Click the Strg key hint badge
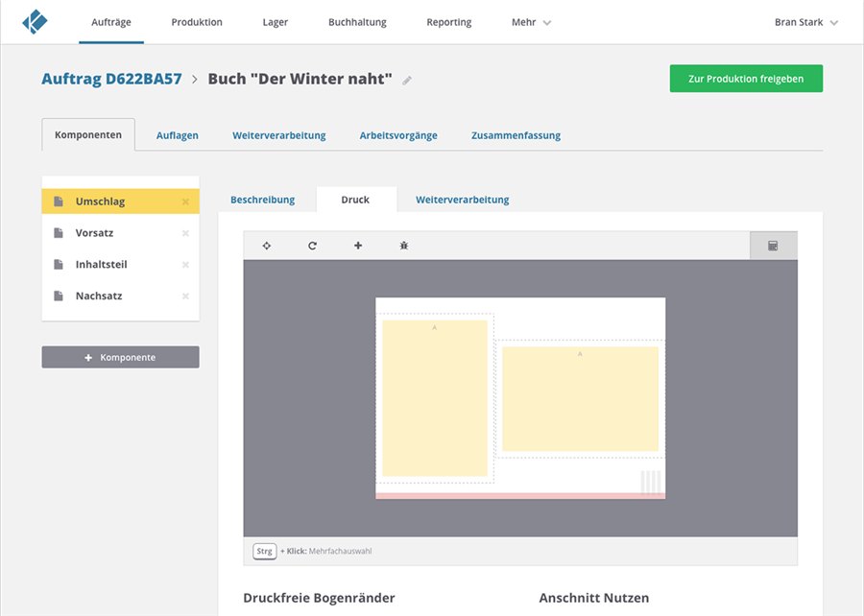The width and height of the screenshot is (864, 616). point(265,551)
